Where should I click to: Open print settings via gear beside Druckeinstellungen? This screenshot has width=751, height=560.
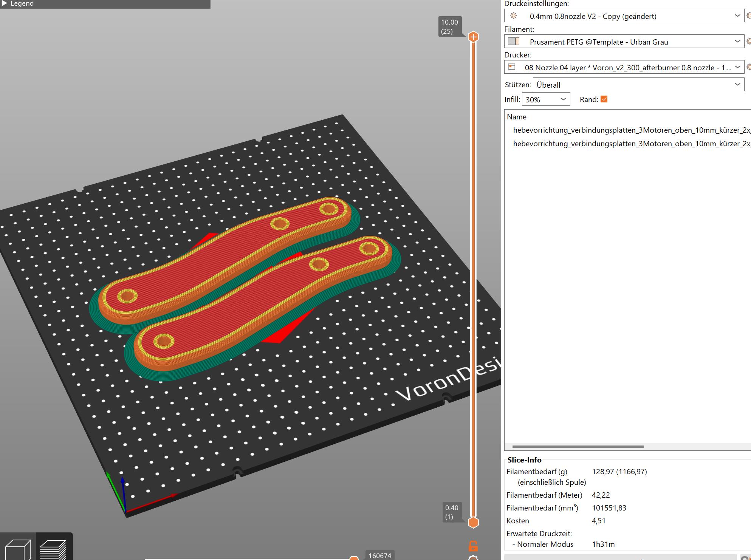pyautogui.click(x=748, y=16)
